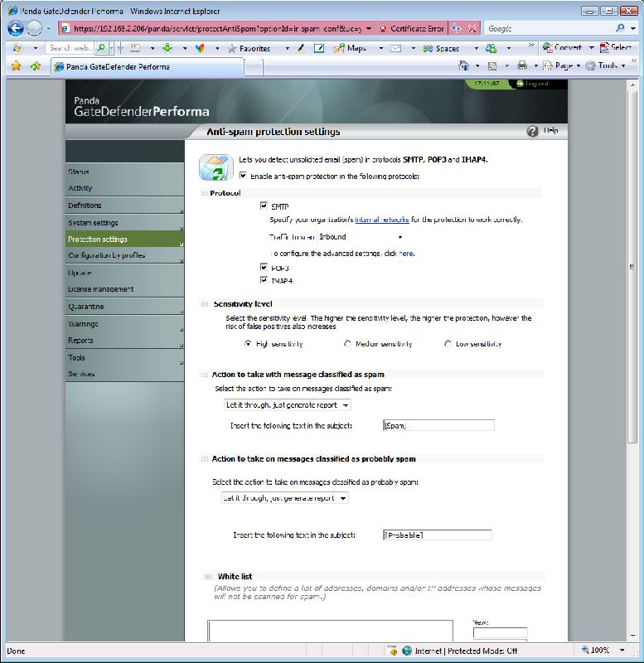
Task: Click the Select toolbar button
Action: 616,47
